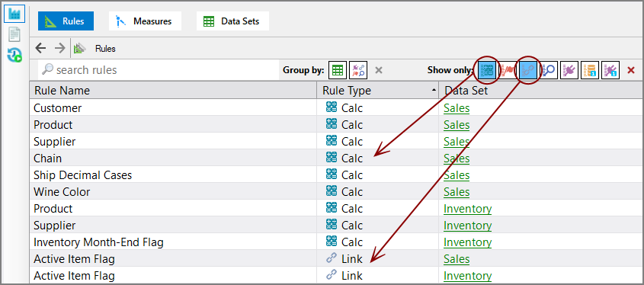The height and width of the screenshot is (285, 644).
Task: Select the Inventory Month-End Flag rule
Action: [336, 242]
